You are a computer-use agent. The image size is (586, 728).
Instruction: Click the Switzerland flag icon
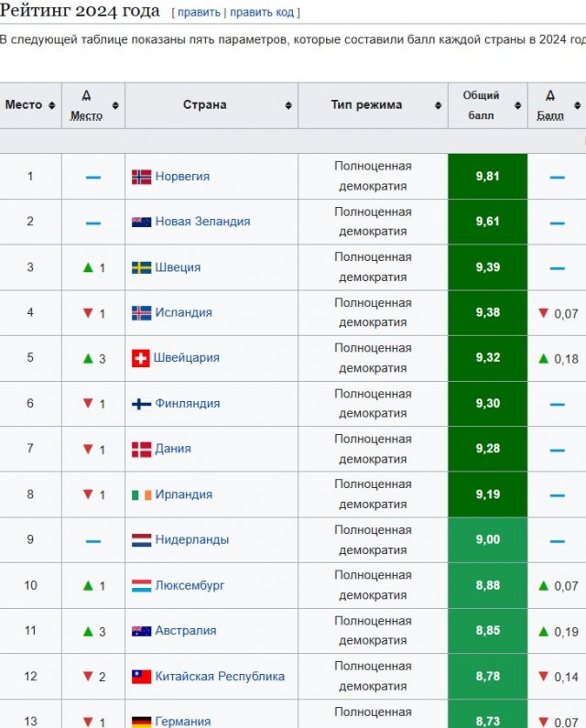[x=141, y=358]
